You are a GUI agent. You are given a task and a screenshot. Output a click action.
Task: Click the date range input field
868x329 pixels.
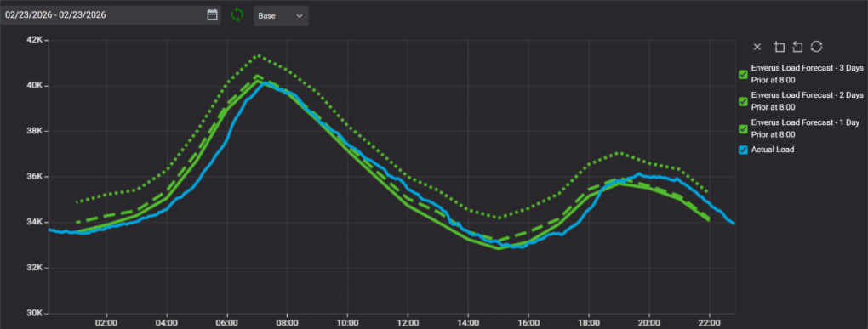pyautogui.click(x=110, y=15)
